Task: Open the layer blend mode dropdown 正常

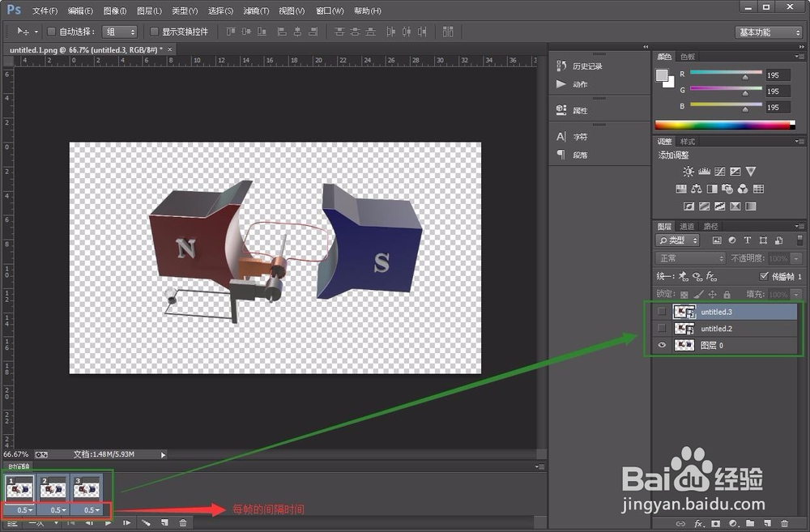Action: [x=689, y=257]
